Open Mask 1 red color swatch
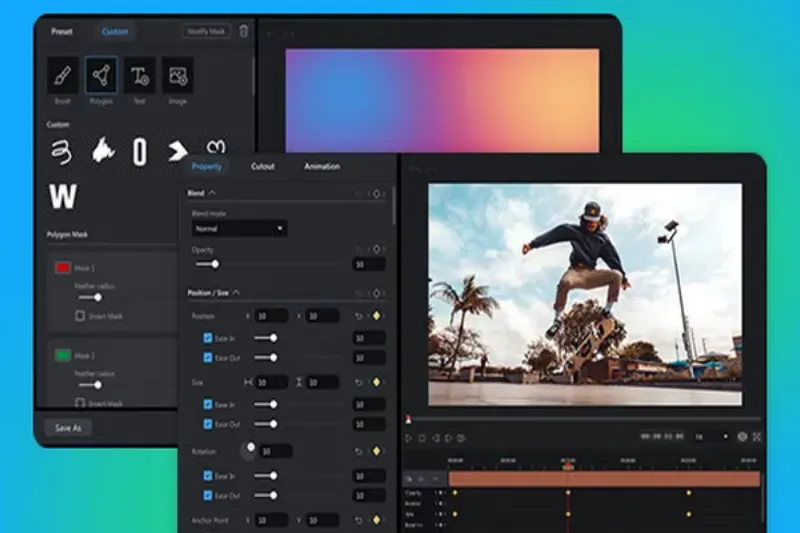800x533 pixels. coord(63,268)
